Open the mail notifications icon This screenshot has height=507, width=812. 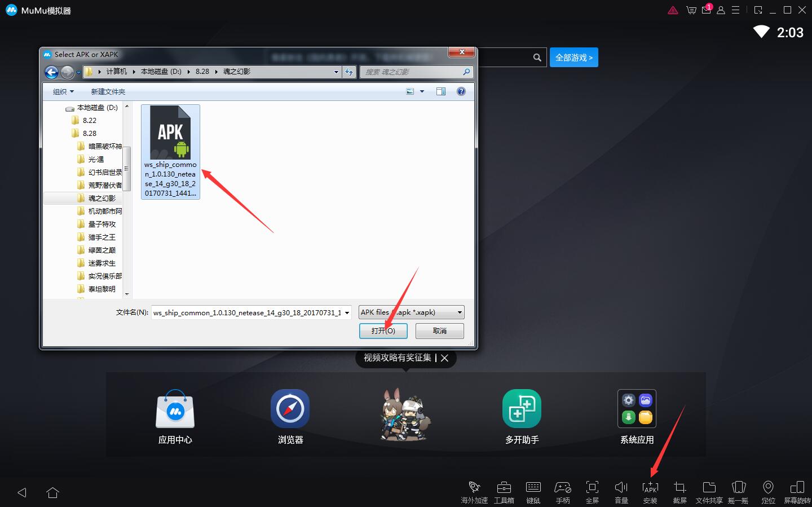(x=707, y=10)
